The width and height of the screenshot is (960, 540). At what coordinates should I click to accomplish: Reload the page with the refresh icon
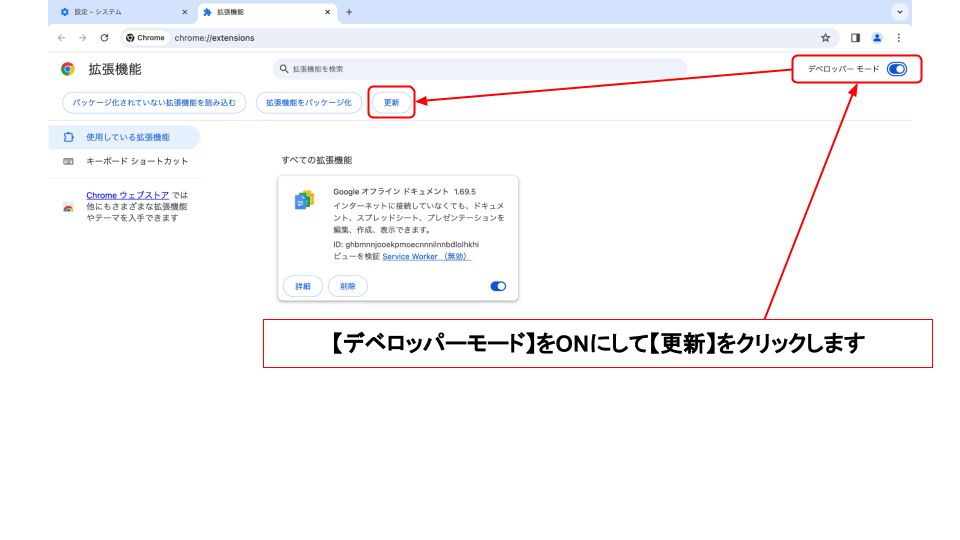(104, 38)
